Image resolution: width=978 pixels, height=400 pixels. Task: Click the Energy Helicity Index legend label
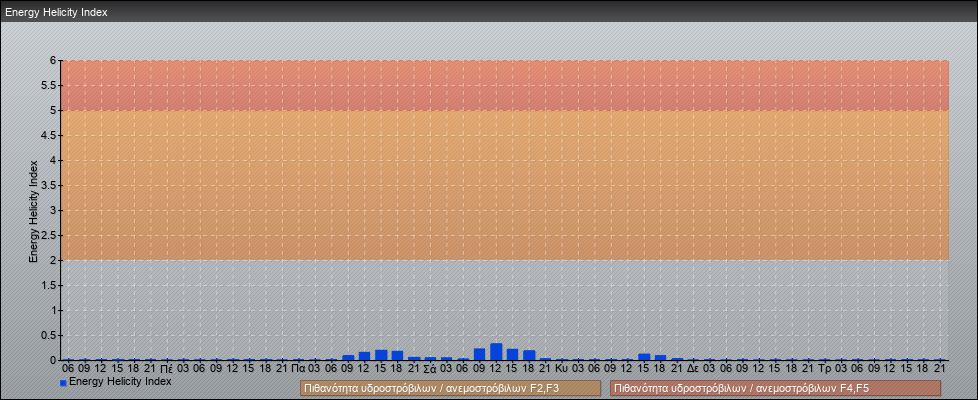click(120, 381)
